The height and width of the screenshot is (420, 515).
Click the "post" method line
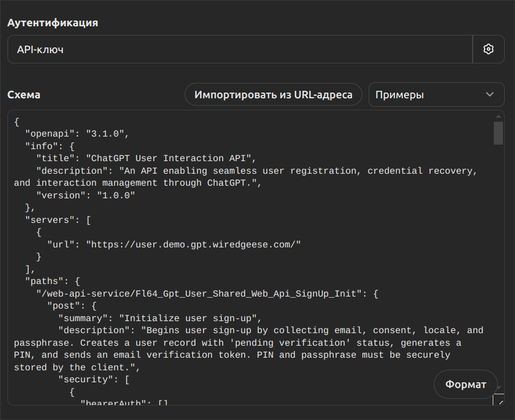click(74, 306)
